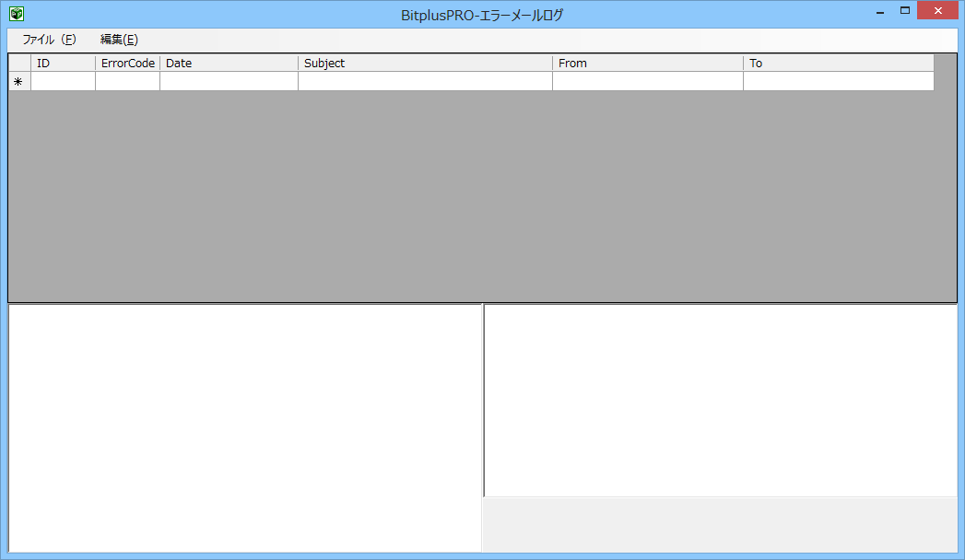Click inside the lower-left text pane

244,428
